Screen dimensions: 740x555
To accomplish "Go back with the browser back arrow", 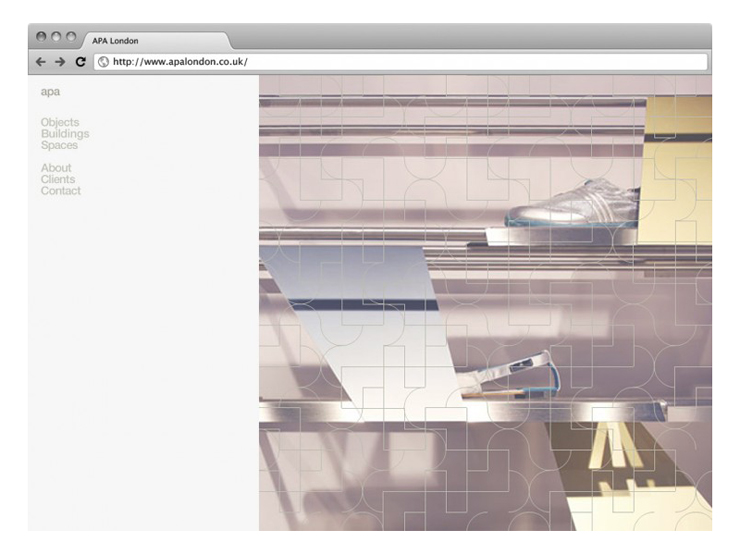I will coord(41,62).
